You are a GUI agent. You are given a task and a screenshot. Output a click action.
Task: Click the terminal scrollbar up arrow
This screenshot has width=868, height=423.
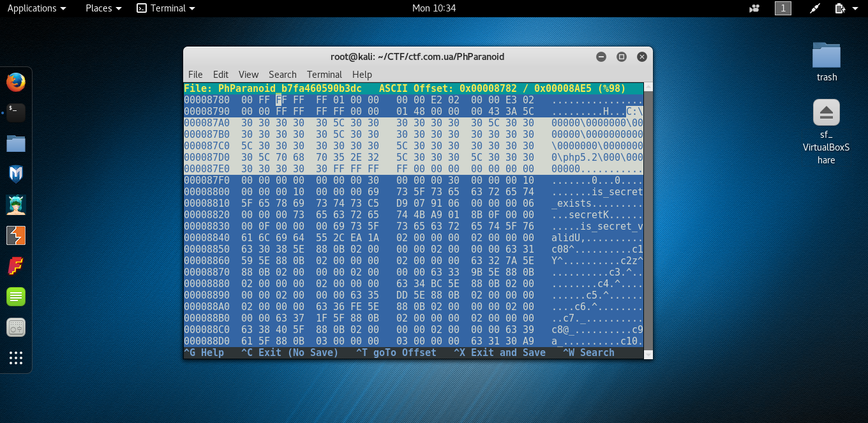coord(648,87)
